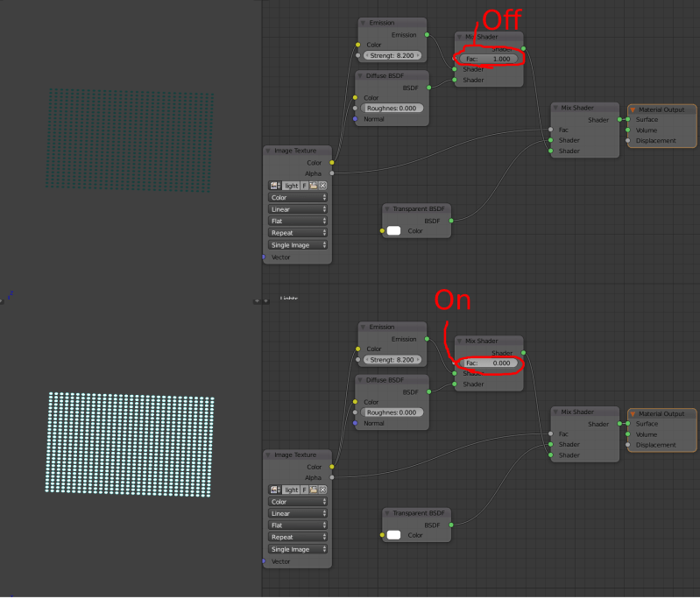Collapse the upper Material Output node
This screenshot has width=700, height=599.
click(x=633, y=109)
